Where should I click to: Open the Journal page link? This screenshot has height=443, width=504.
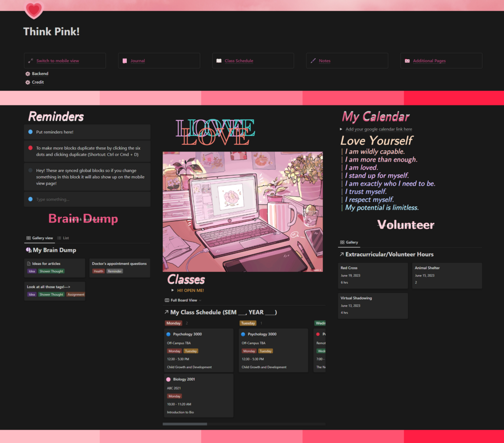137,61
